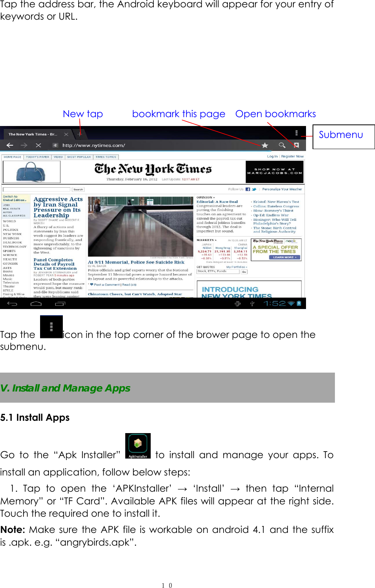Open a new tab with the plus icon
Image resolution: width=375 pixels, height=588 pixels.
point(79,134)
